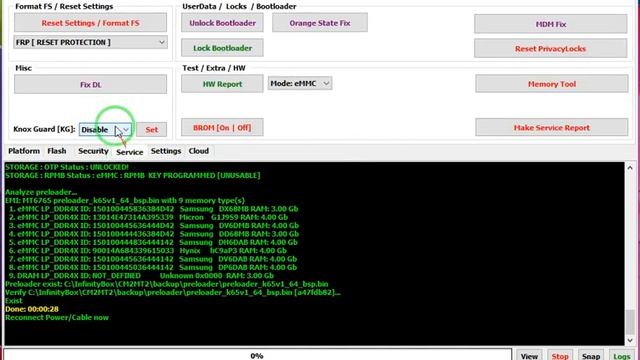Click the log scrollbar up arrow
Image resolution: width=640 pixels, height=360 pixels.
click(x=630, y=168)
